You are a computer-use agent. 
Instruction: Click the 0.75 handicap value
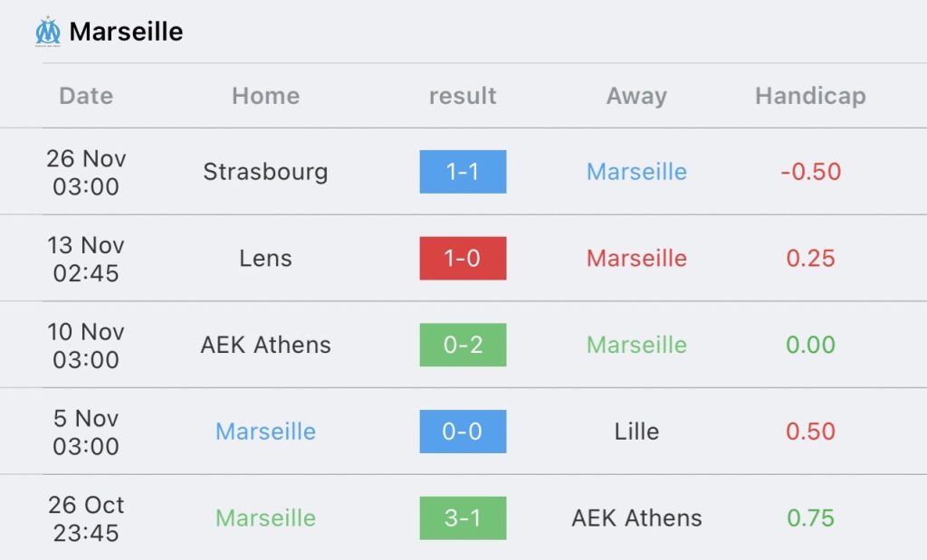(x=810, y=518)
